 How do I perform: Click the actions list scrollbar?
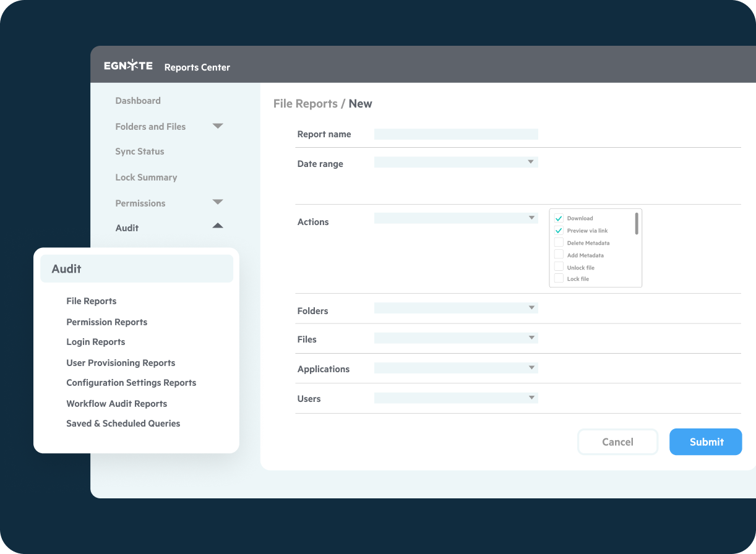[637, 224]
